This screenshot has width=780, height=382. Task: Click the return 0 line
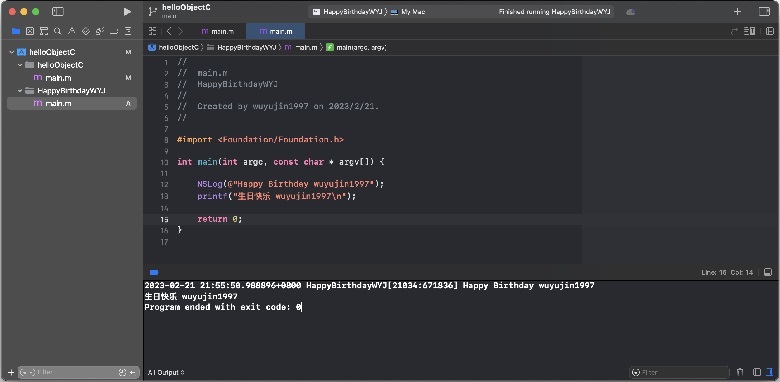219,219
